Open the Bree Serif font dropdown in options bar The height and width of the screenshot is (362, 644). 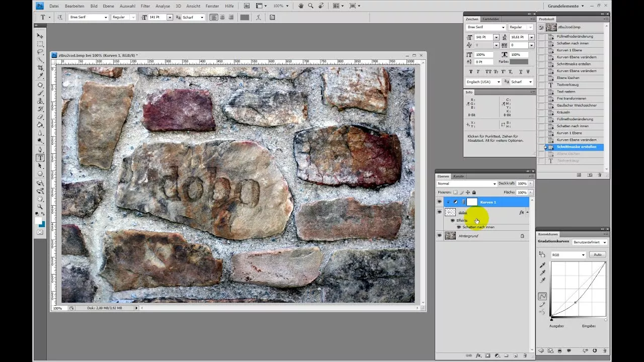tap(89, 17)
